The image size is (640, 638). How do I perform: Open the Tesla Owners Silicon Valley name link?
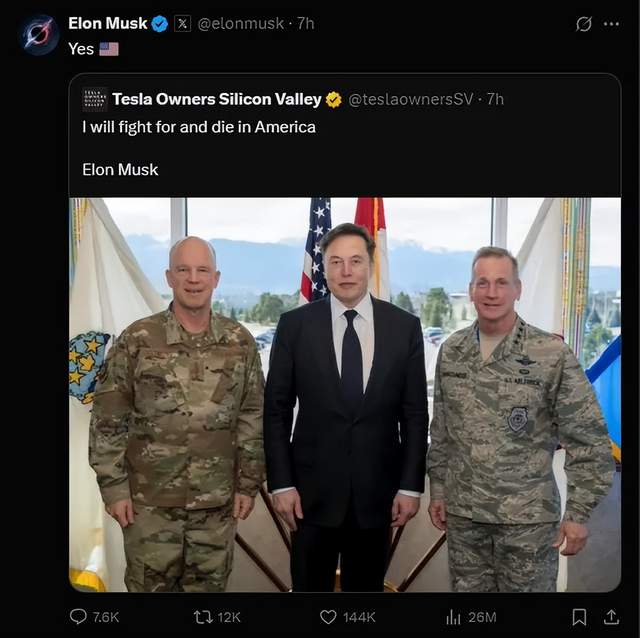[217, 99]
